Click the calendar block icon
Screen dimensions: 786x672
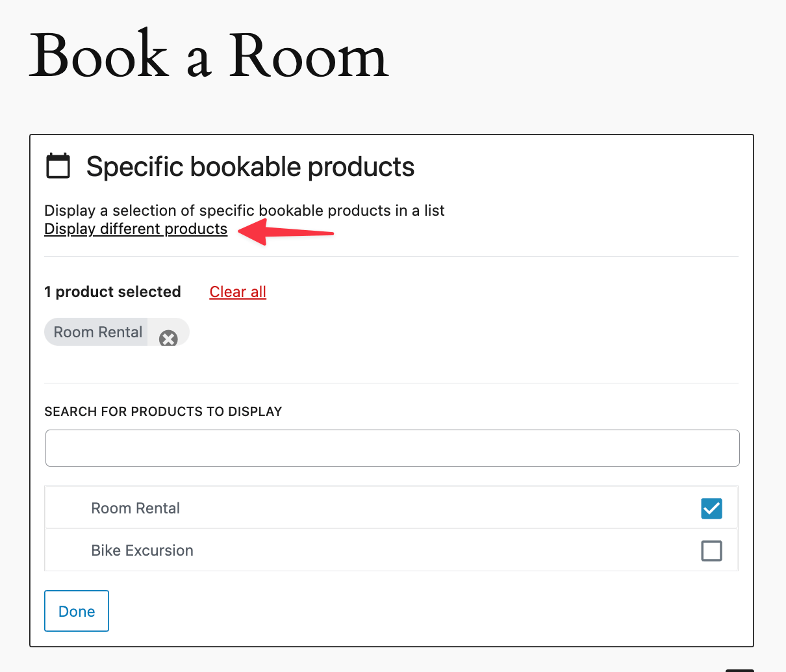58,166
